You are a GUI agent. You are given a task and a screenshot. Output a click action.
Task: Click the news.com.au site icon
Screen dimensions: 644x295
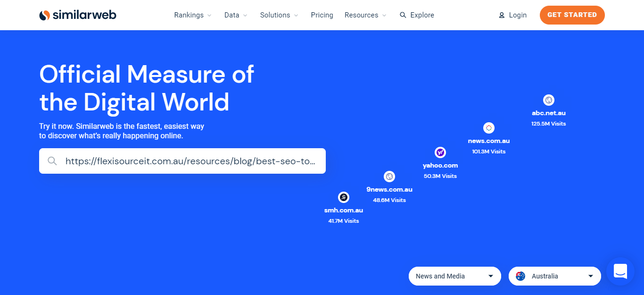[489, 128]
